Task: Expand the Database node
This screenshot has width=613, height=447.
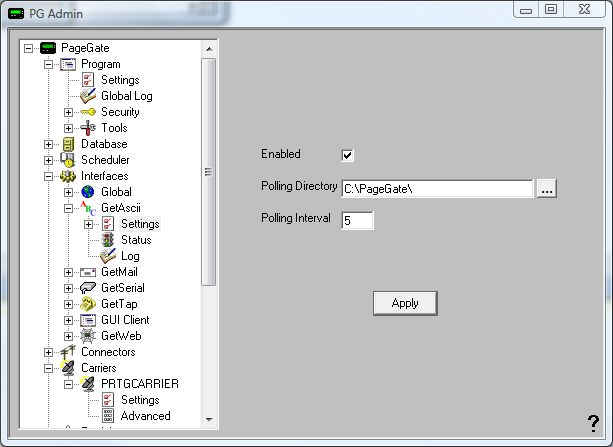Action: tap(48, 144)
